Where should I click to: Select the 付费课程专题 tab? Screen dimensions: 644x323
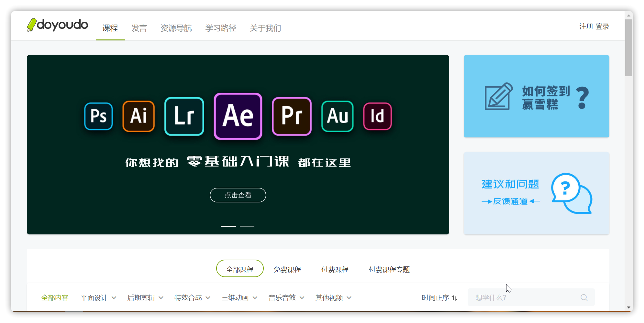[389, 269]
